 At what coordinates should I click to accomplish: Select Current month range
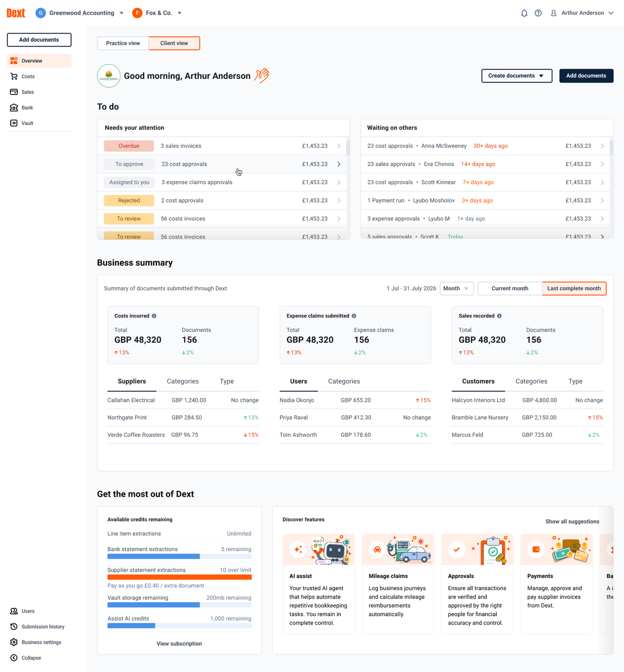[510, 289]
